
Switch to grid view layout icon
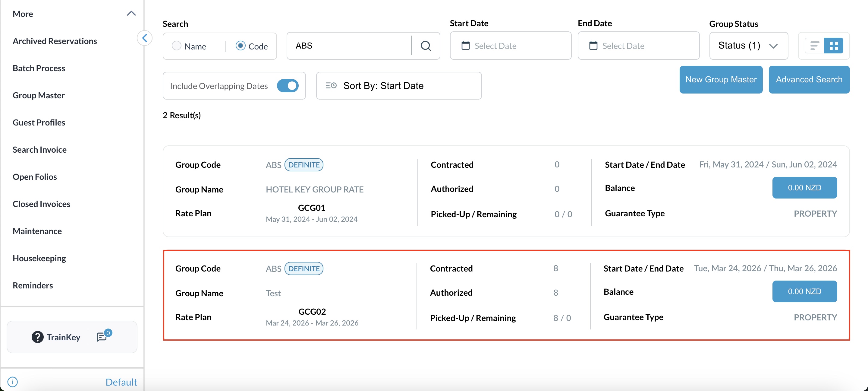tap(834, 46)
